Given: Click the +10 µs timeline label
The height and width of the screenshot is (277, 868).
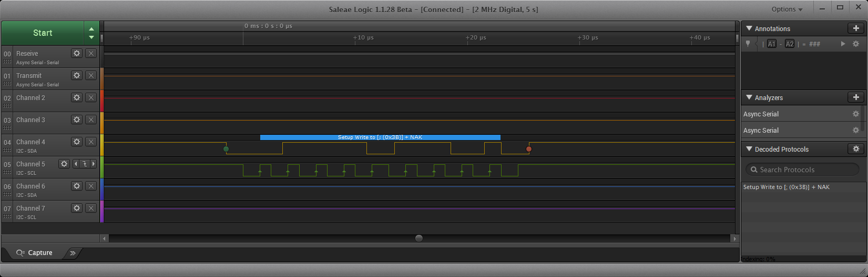Looking at the screenshot, I should coord(363,38).
